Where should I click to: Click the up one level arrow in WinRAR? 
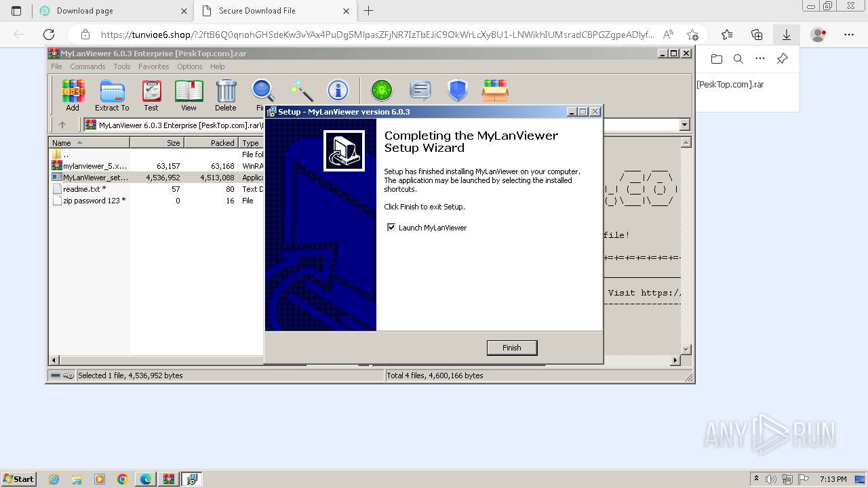[x=62, y=125]
